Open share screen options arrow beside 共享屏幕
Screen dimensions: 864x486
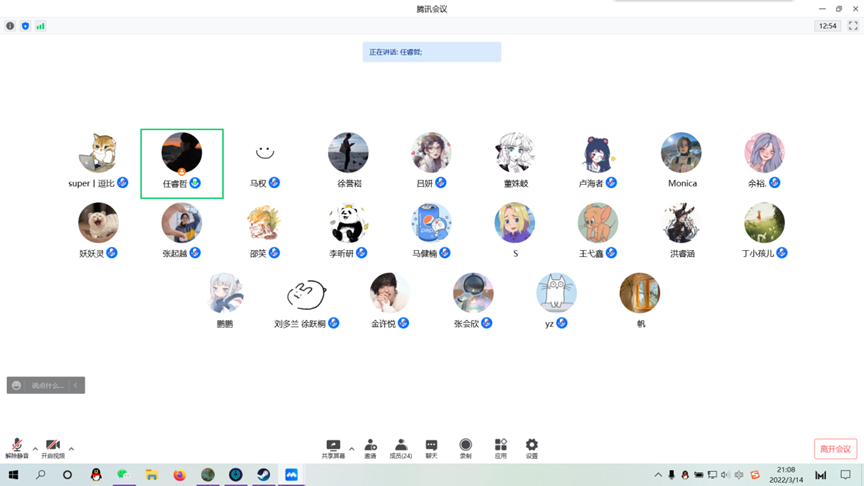tap(351, 448)
